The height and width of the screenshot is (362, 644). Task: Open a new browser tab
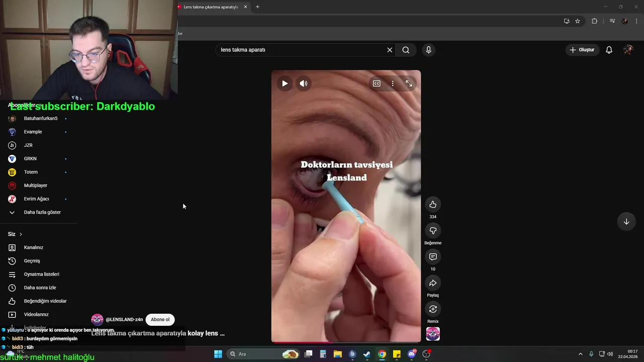[258, 7]
